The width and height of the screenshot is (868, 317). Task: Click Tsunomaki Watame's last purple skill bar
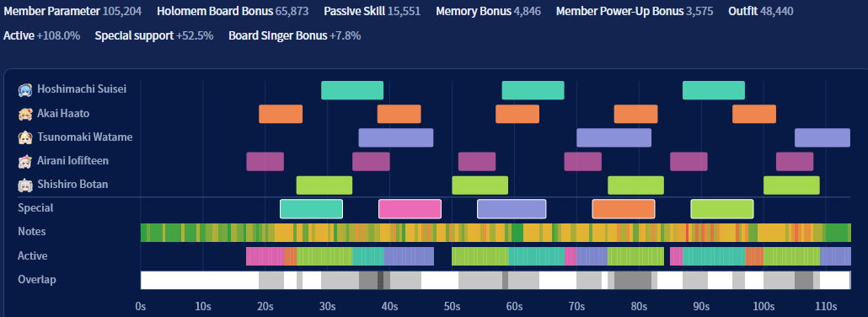822,138
